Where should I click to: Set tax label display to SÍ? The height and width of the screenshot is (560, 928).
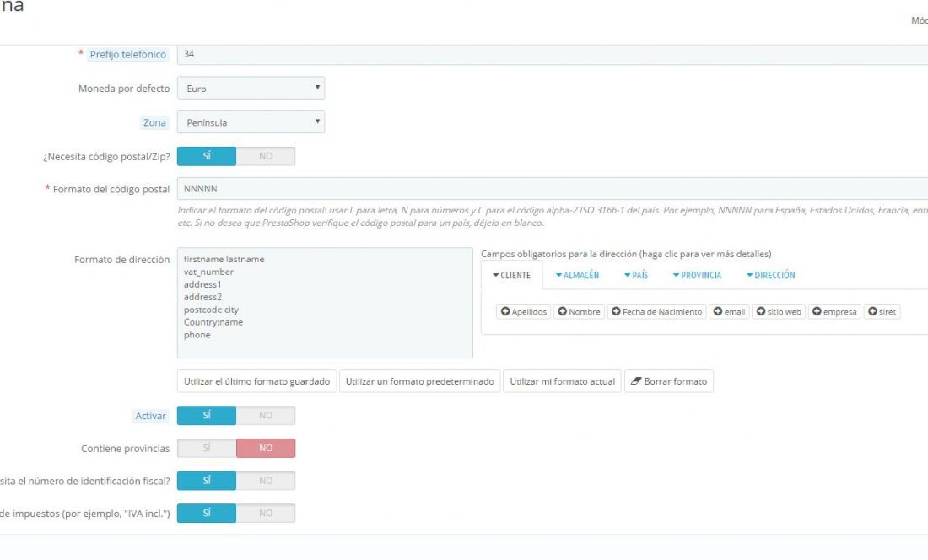coord(207,513)
